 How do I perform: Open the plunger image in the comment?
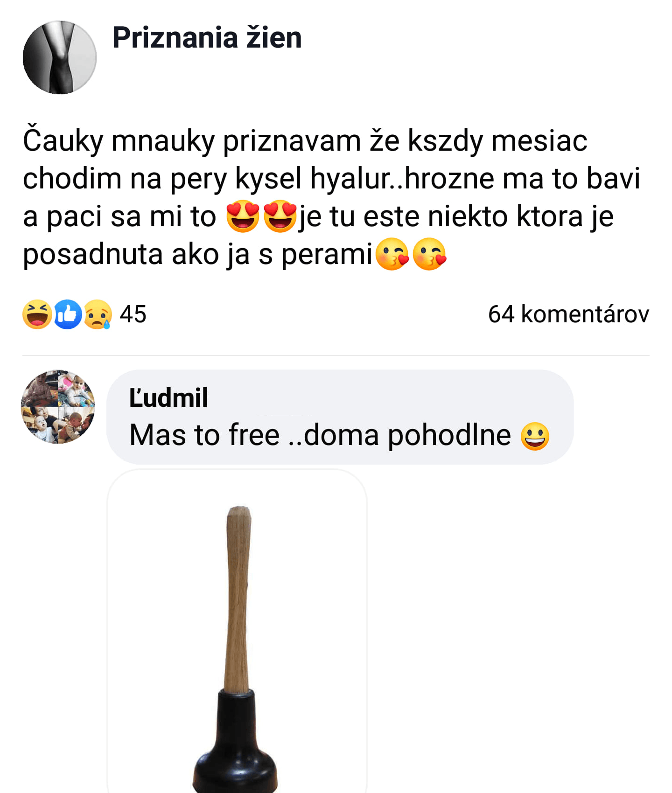[x=237, y=631]
